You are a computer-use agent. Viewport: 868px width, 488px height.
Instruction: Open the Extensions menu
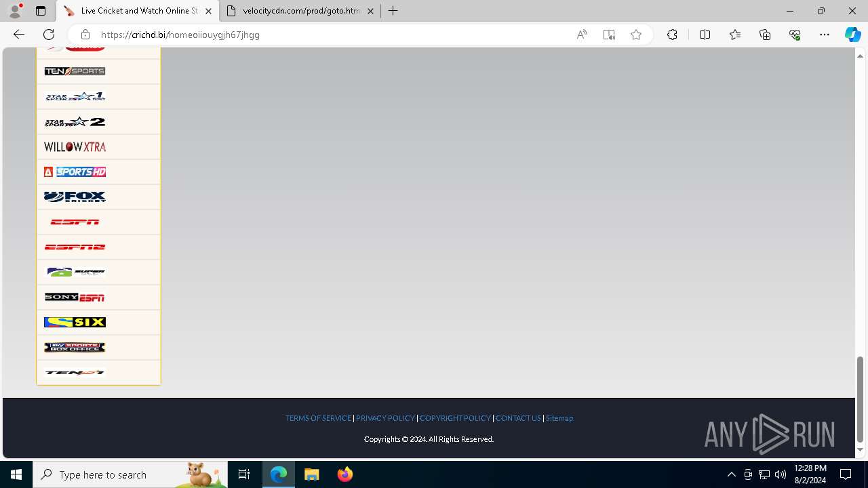click(672, 35)
